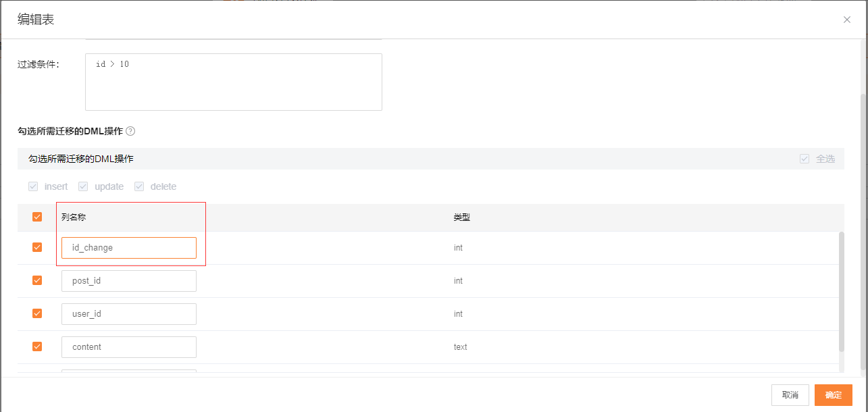This screenshot has height=412, width=868.
Task: Toggle the update DML checkbox
Action: [x=83, y=186]
